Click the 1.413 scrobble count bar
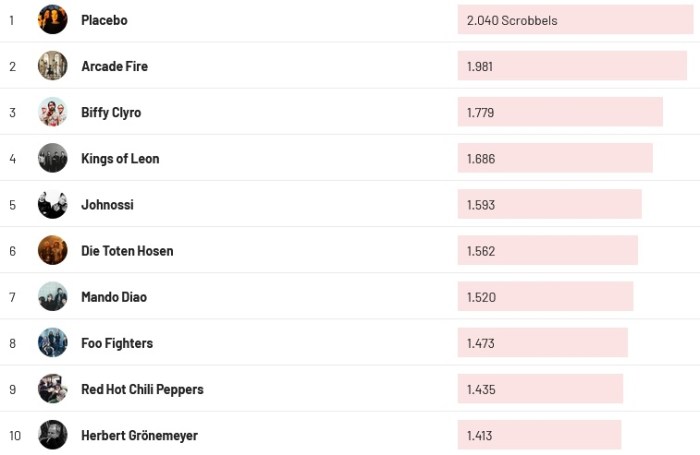The height and width of the screenshot is (455, 700). tap(539, 435)
